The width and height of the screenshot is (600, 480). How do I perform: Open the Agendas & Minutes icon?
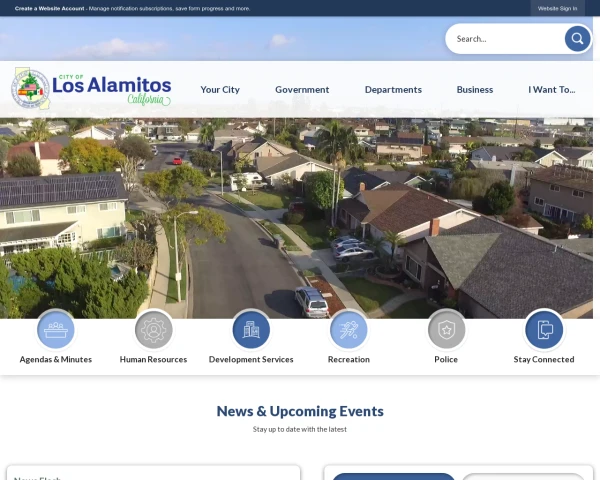tap(56, 330)
